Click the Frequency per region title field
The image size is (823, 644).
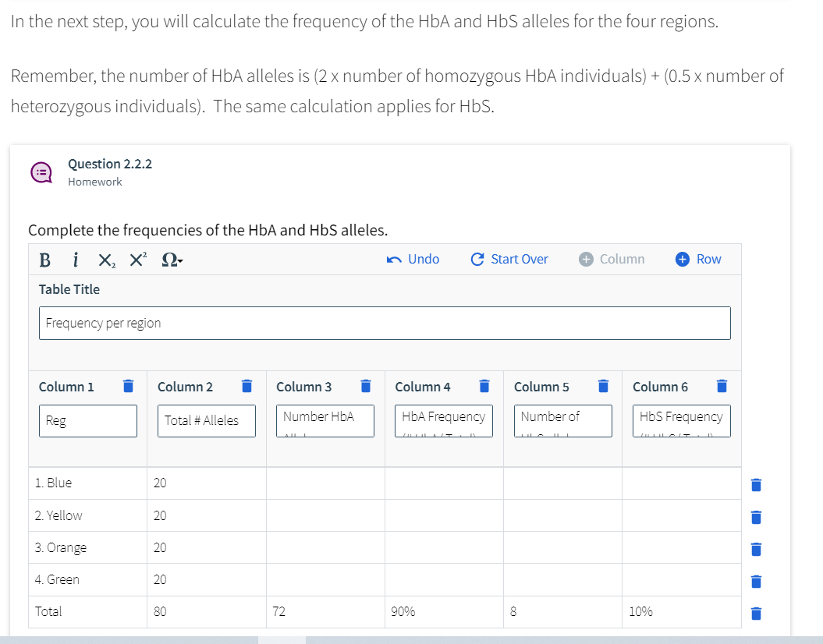pos(385,322)
